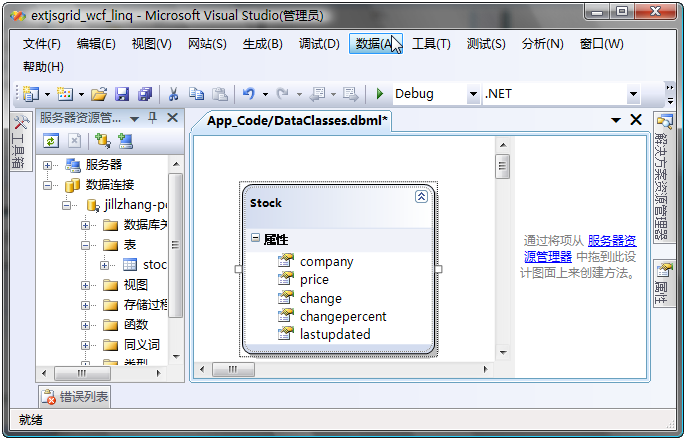The image size is (686, 440).
Task: Expand the 视图 folder in the tree
Action: (86, 285)
